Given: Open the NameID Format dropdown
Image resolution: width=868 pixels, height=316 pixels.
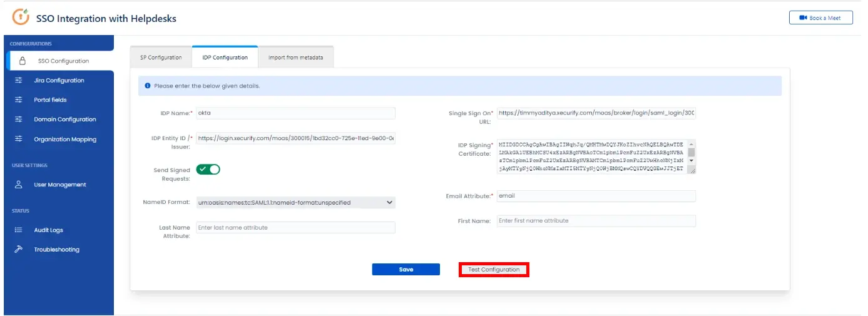Looking at the screenshot, I should [295, 203].
